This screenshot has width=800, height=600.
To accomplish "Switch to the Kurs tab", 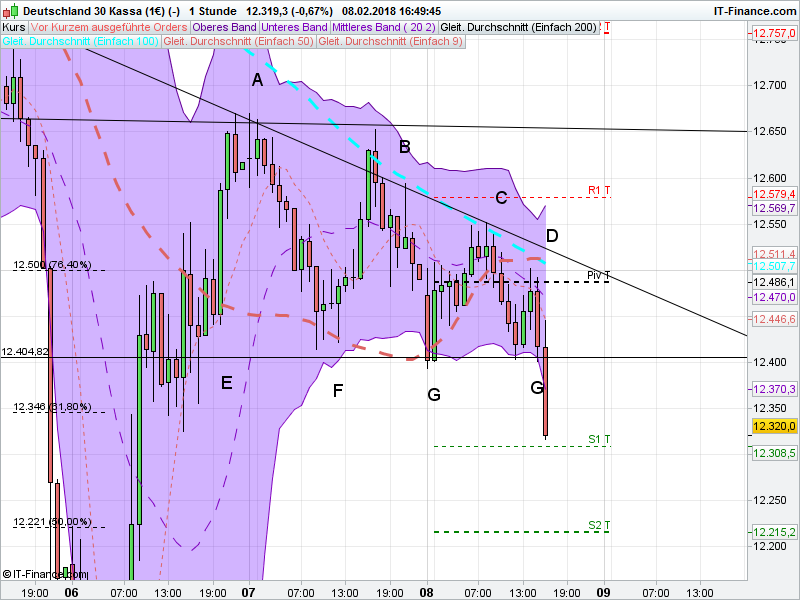I will (x=13, y=28).
